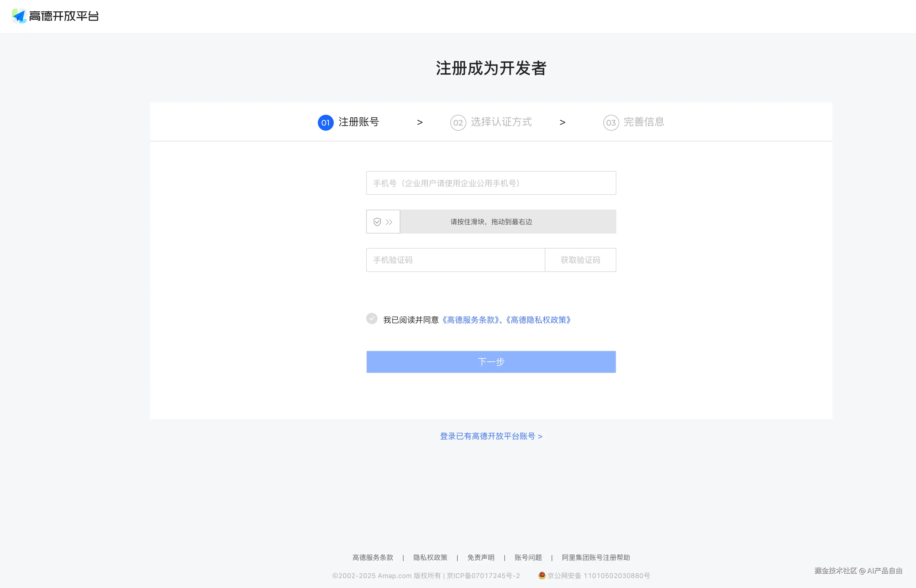Check the 我已阅读并同意 agreement checkbox
This screenshot has height=588, width=916.
coord(372,318)
